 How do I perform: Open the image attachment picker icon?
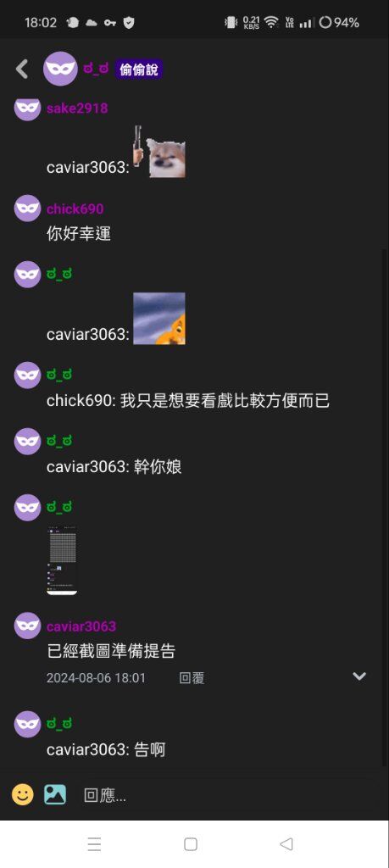(x=55, y=794)
